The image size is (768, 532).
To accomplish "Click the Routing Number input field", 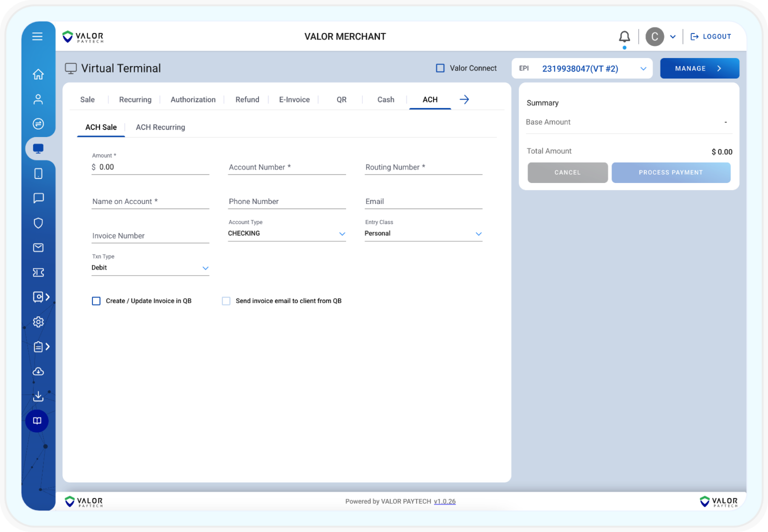I will pos(423,167).
